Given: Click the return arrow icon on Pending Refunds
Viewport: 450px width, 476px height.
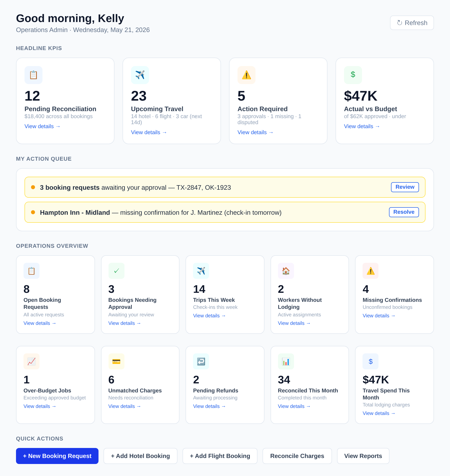Looking at the screenshot, I should pos(201,361).
